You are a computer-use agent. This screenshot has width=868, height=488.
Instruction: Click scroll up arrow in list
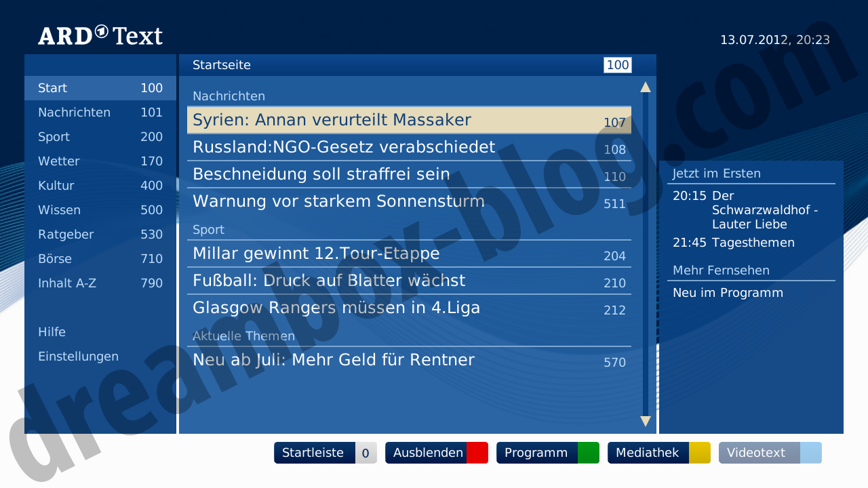click(646, 87)
